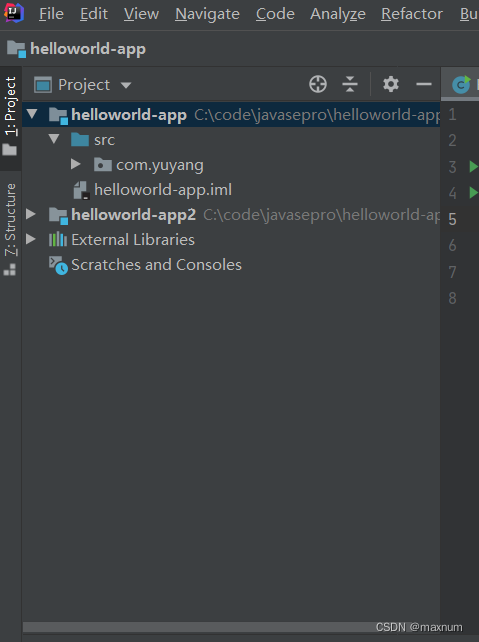Toggle the 1: Project side tab
Image resolution: width=479 pixels, height=642 pixels.
click(x=10, y=116)
